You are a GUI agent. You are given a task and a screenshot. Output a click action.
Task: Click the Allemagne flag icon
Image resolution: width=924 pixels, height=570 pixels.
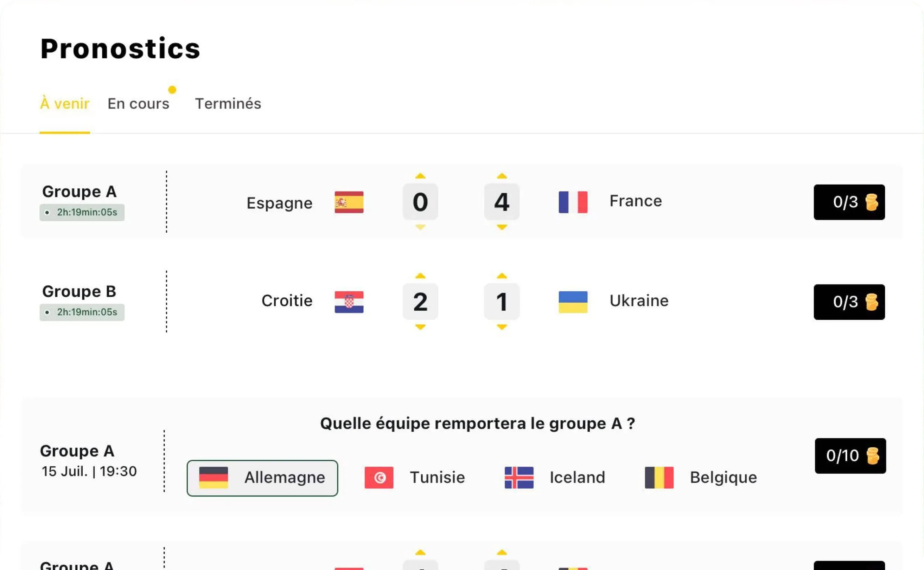[214, 478]
